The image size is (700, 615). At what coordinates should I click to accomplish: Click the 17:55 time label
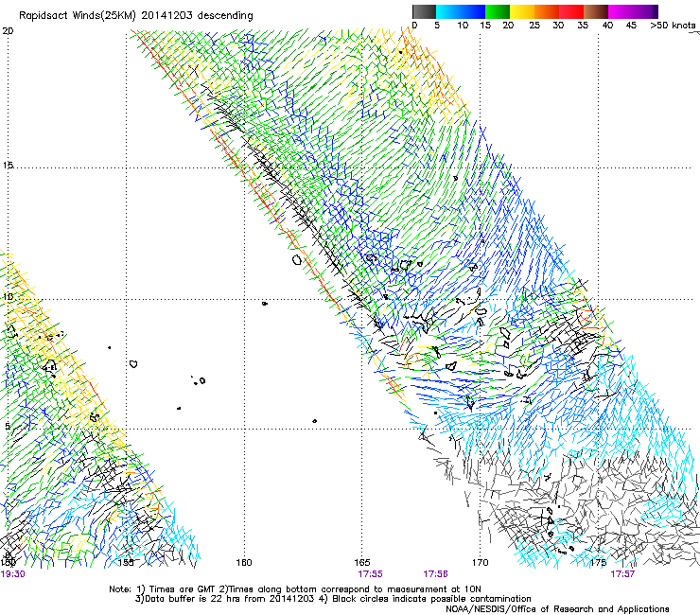tap(370, 574)
